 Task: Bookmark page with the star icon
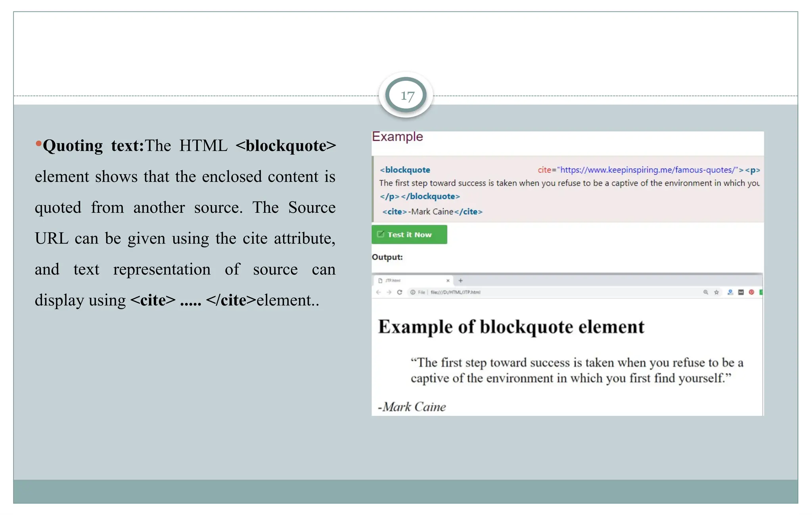point(716,292)
